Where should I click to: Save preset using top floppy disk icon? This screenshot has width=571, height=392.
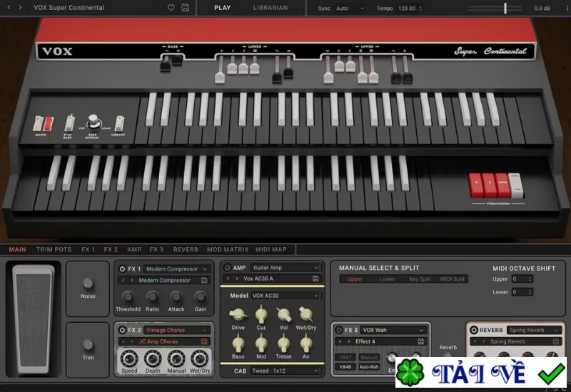186,8
